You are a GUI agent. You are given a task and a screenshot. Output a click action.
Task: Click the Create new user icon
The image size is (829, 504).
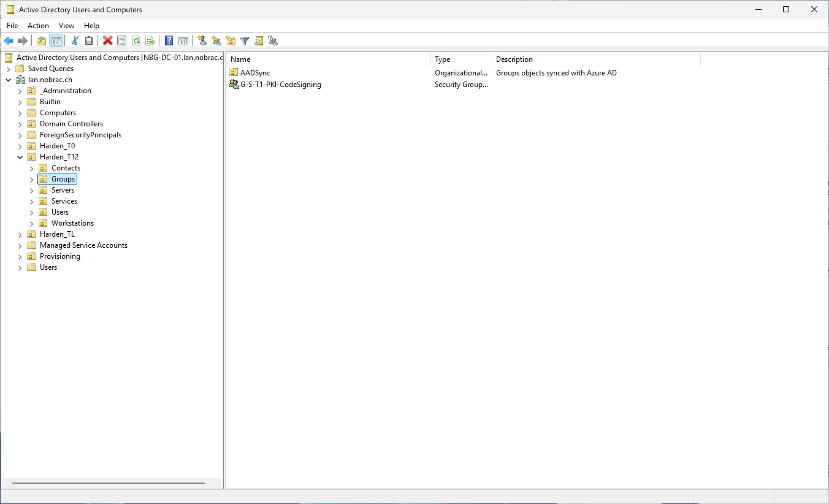[202, 41]
